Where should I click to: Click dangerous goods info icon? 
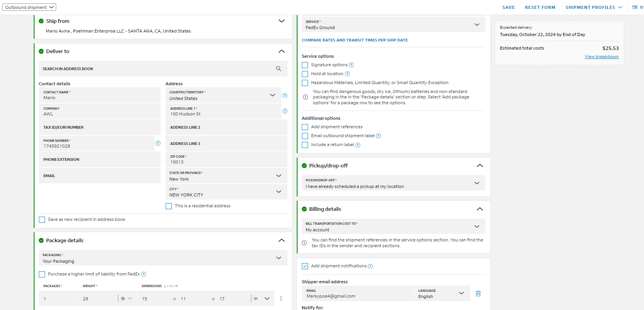(305, 97)
